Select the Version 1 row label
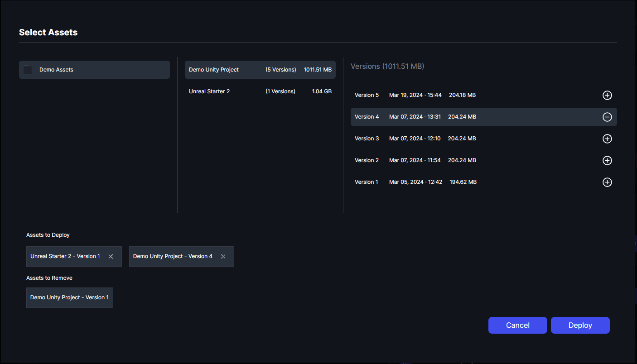This screenshot has width=637, height=364. point(366,182)
